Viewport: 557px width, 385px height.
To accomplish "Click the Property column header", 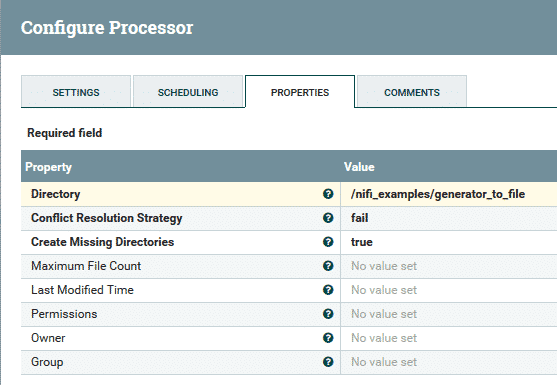I will pos(48,167).
